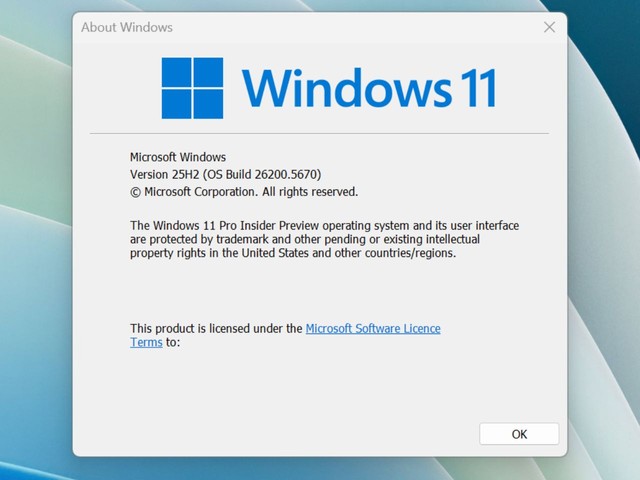Image resolution: width=640 pixels, height=480 pixels.
Task: Close the About Windows dialog
Action: tap(549, 27)
